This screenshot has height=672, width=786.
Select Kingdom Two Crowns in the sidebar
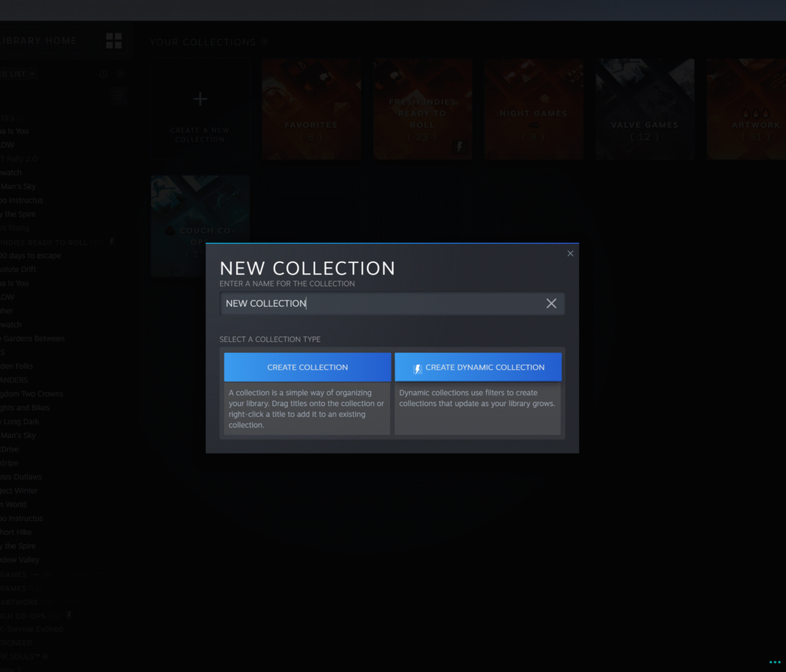click(32, 394)
